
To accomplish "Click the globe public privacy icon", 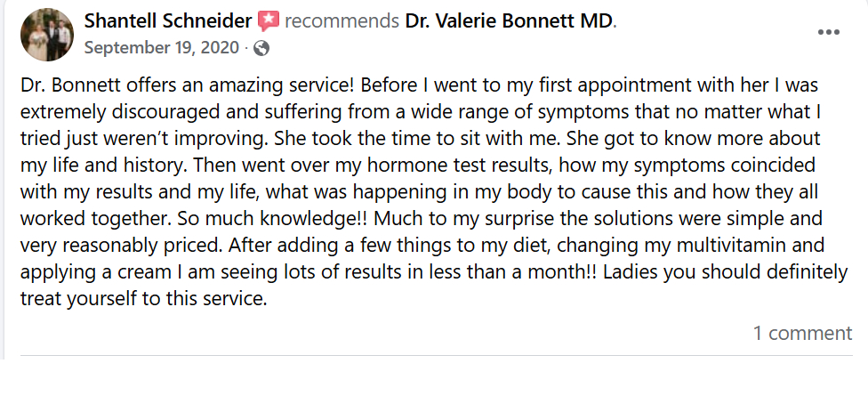I will click(261, 48).
